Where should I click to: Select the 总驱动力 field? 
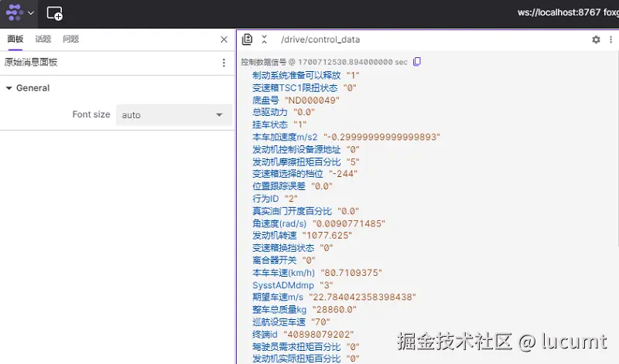coord(270,112)
